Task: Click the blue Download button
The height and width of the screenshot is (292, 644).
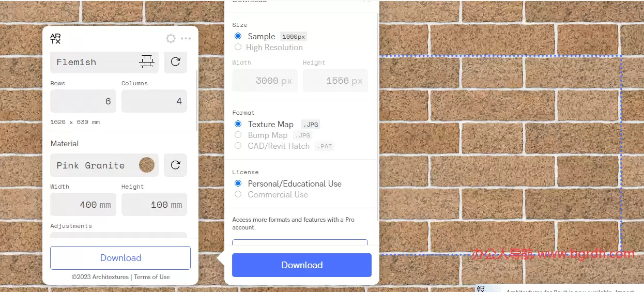Action: pos(302,265)
